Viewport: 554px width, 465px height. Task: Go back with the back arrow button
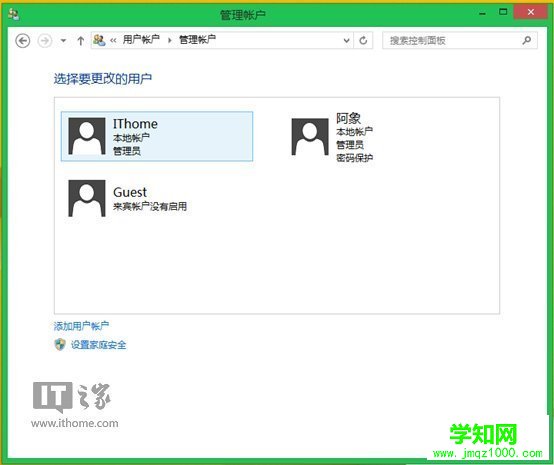[x=23, y=41]
